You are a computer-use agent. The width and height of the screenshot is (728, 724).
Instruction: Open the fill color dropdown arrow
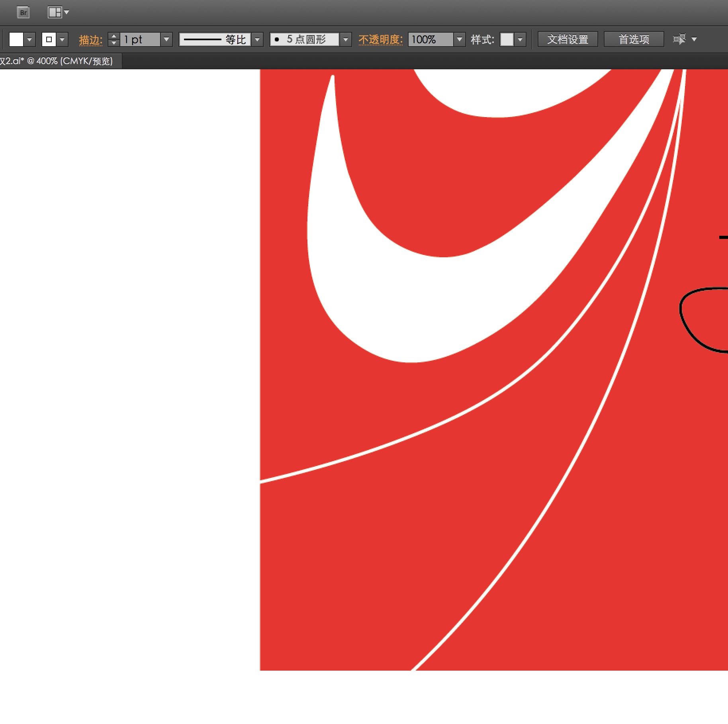click(29, 39)
